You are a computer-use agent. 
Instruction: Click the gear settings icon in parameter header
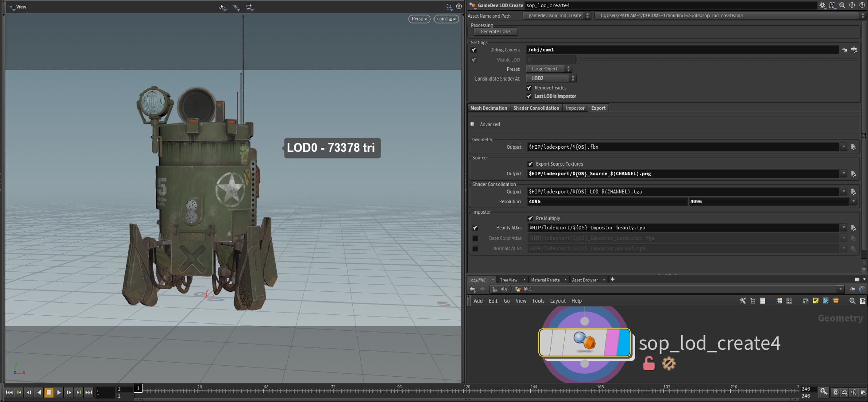[x=822, y=5]
